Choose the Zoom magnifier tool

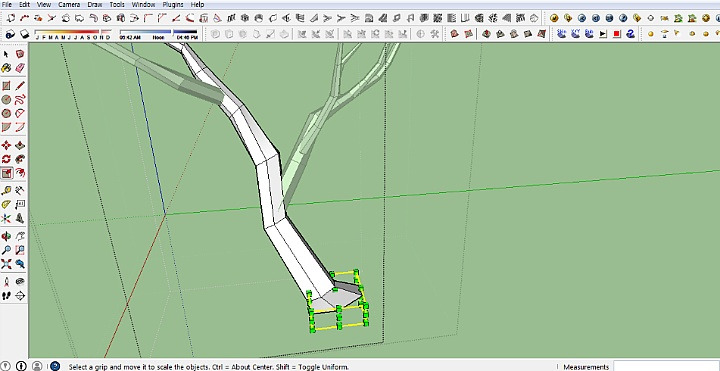(6, 250)
